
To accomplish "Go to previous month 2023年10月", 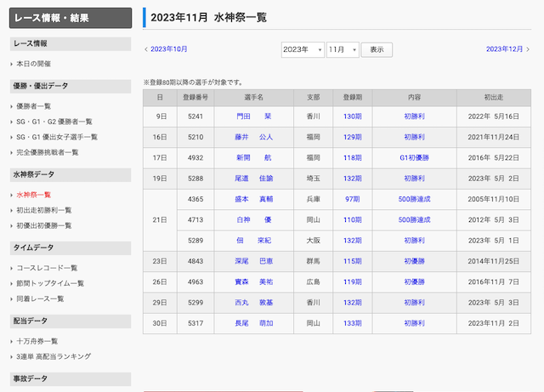I will tap(168, 49).
